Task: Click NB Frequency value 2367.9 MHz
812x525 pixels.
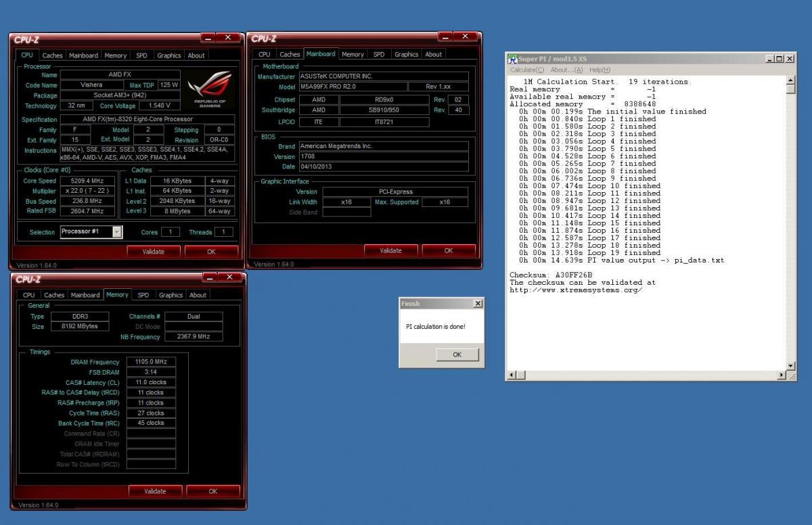Action: click(194, 337)
